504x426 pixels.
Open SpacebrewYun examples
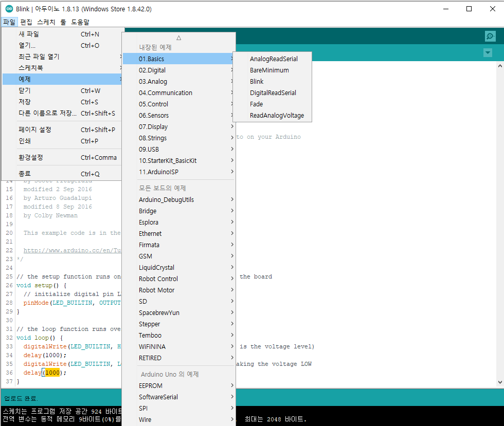pos(179,312)
